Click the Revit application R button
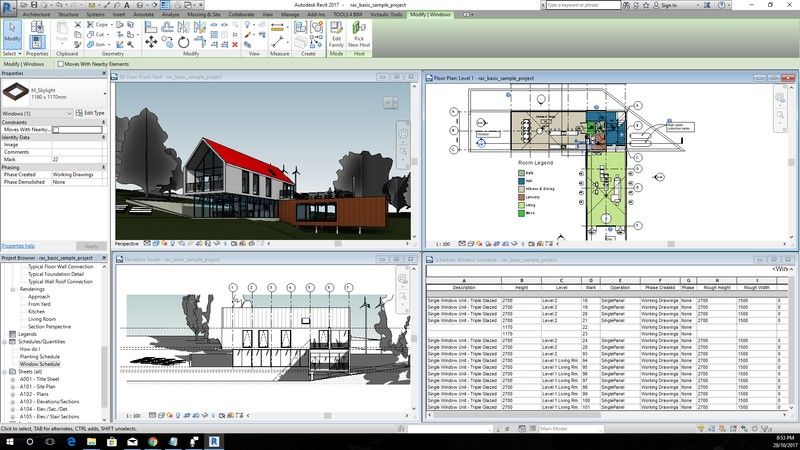This screenshot has height=450, width=800. (8, 8)
